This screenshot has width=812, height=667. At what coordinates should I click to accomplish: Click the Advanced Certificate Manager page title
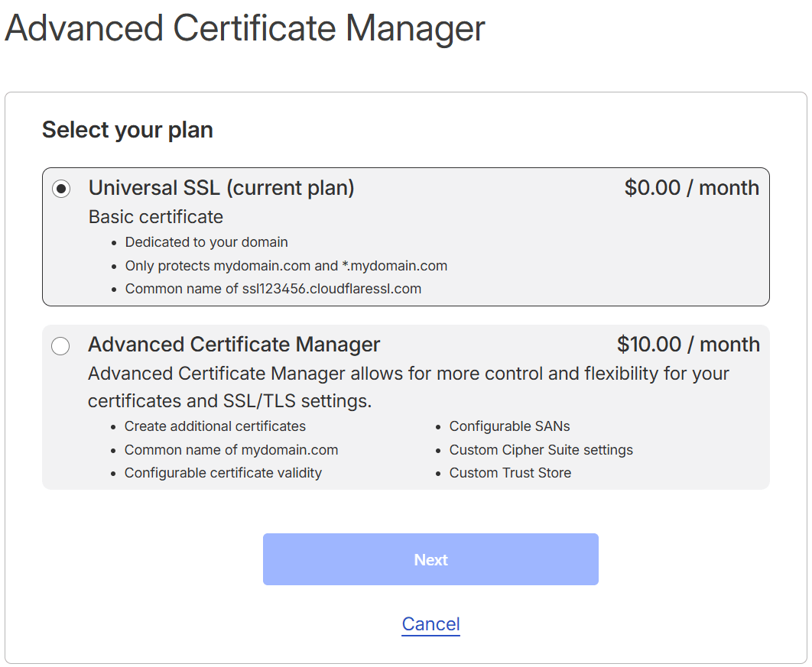click(x=245, y=29)
